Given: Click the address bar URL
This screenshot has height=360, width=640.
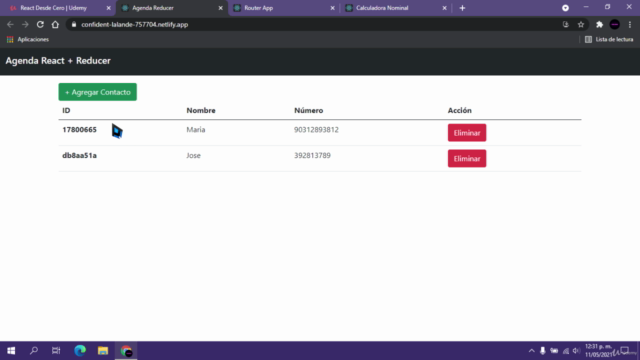Looking at the screenshot, I should (x=135, y=24).
